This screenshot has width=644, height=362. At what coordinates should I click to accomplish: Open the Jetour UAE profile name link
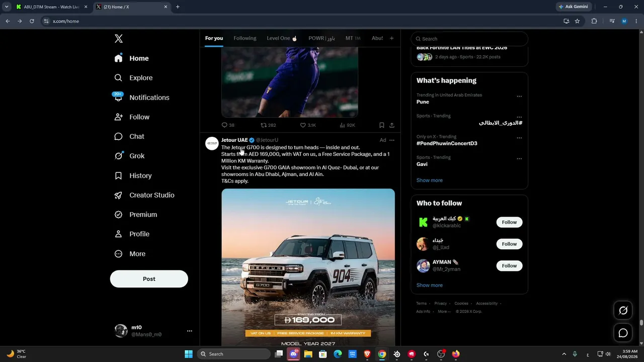click(234, 140)
